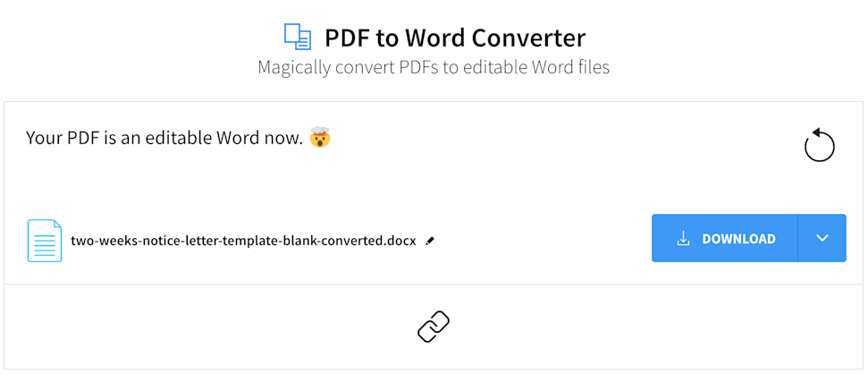
Task: Click the "Your PDF is an editable Word now" message
Action: (x=164, y=137)
